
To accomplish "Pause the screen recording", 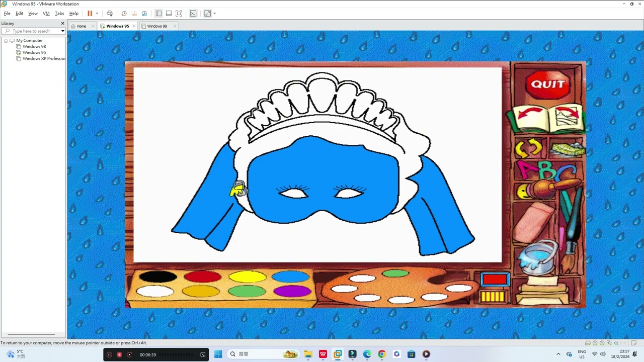I will (x=109, y=355).
